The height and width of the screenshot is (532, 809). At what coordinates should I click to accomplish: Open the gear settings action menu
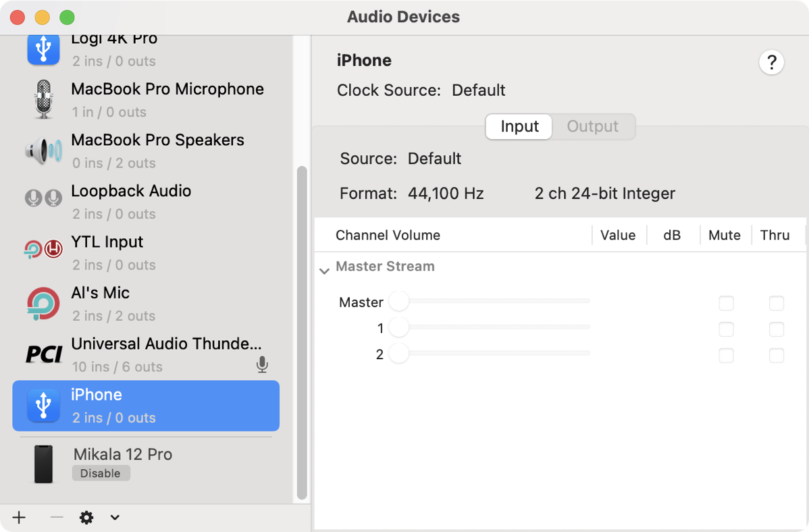tap(86, 518)
